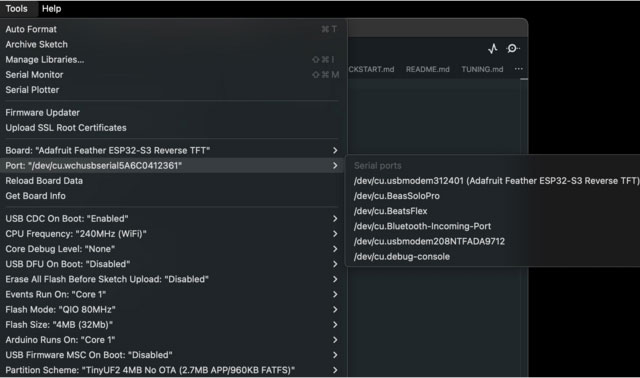Expand Erase All Flash Before Sketch Upload
Viewport: 640px width, 378px height.
click(x=335, y=279)
